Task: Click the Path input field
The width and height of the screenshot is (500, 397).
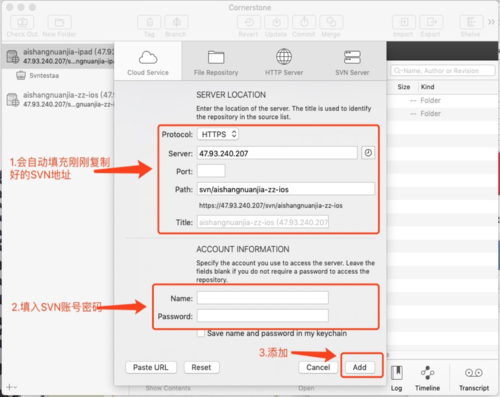Action: pyautogui.click(x=286, y=189)
